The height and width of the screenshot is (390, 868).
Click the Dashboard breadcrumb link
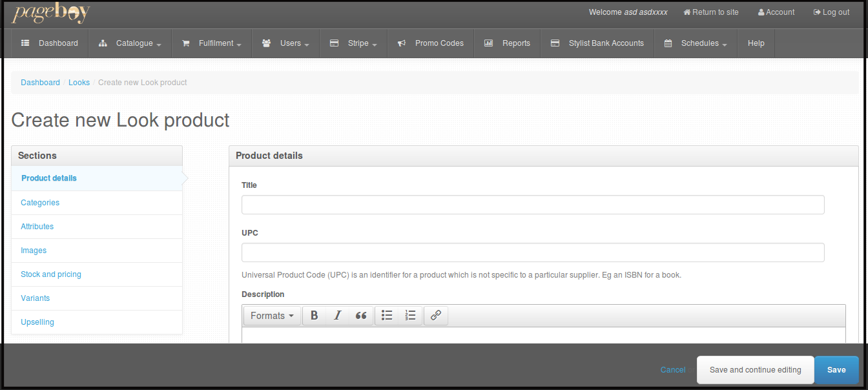(40, 83)
